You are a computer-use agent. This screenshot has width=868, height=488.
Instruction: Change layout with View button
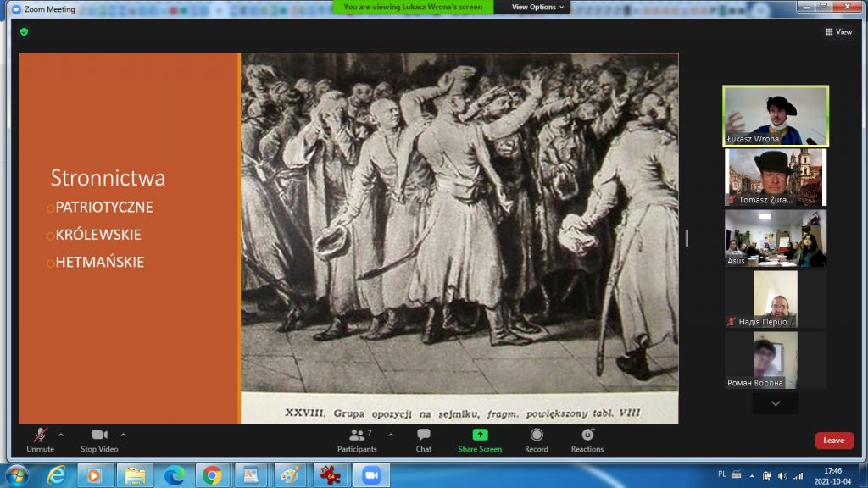(x=837, y=31)
